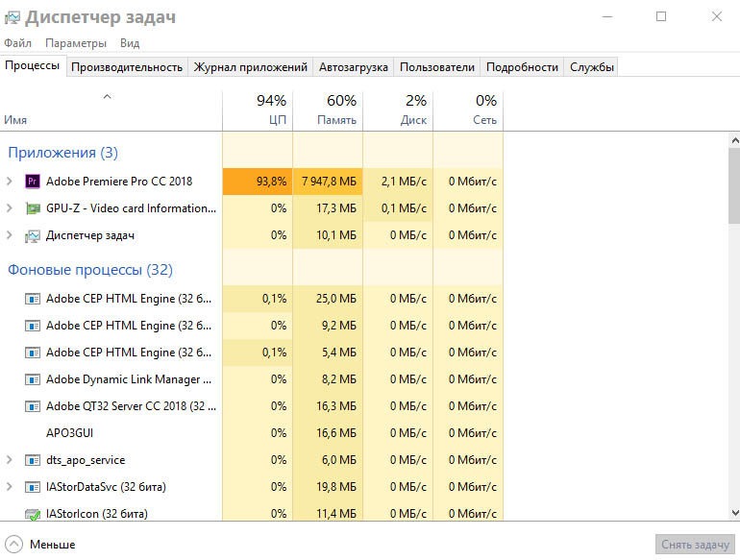This screenshot has width=740, height=560.
Task: Select the IAStorIcon (32 бита) name
Action: (x=97, y=514)
